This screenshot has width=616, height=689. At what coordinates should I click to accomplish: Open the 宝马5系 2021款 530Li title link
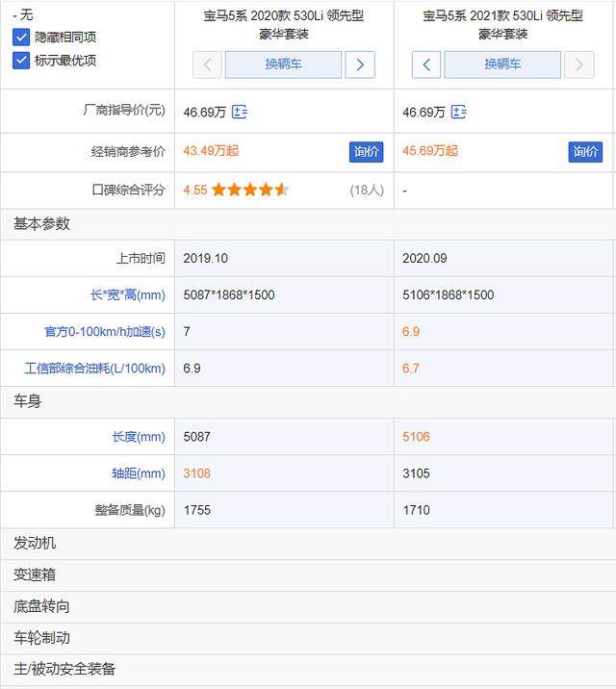tap(502, 25)
